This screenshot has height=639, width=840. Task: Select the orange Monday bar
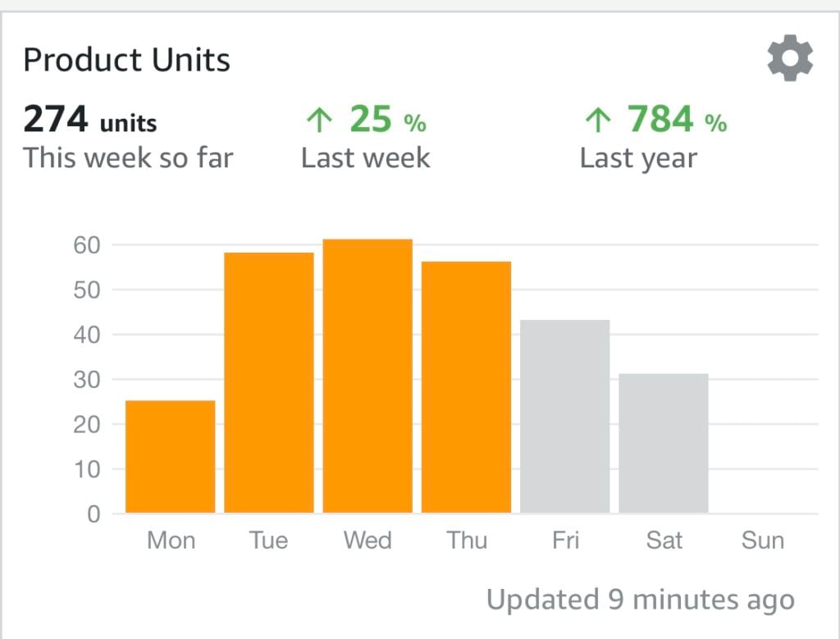171,456
